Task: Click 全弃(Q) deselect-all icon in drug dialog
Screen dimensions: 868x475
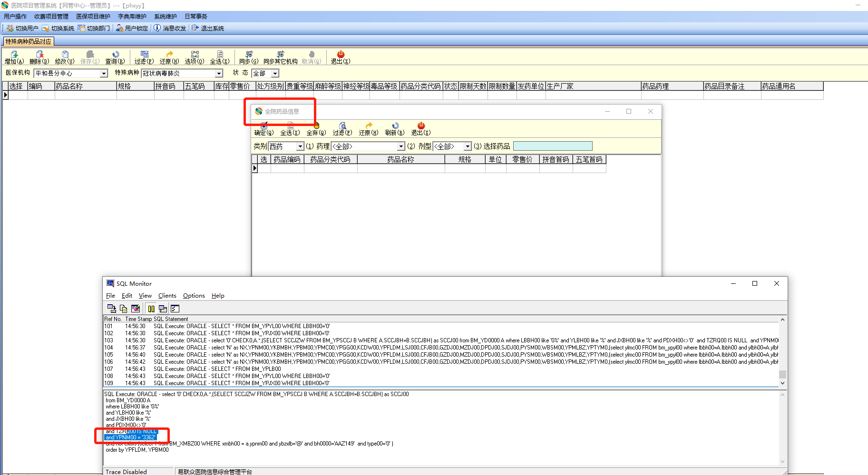Action: (316, 126)
